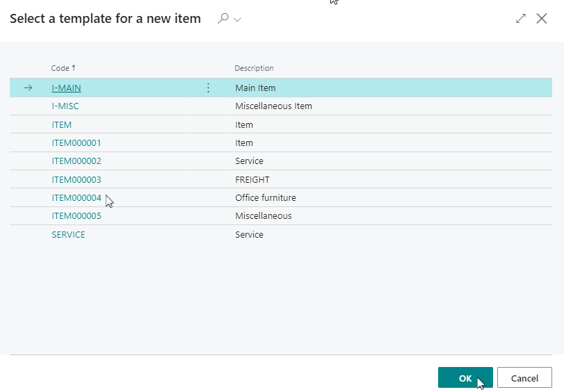Select ITEM000004 Office furniture template

[76, 197]
